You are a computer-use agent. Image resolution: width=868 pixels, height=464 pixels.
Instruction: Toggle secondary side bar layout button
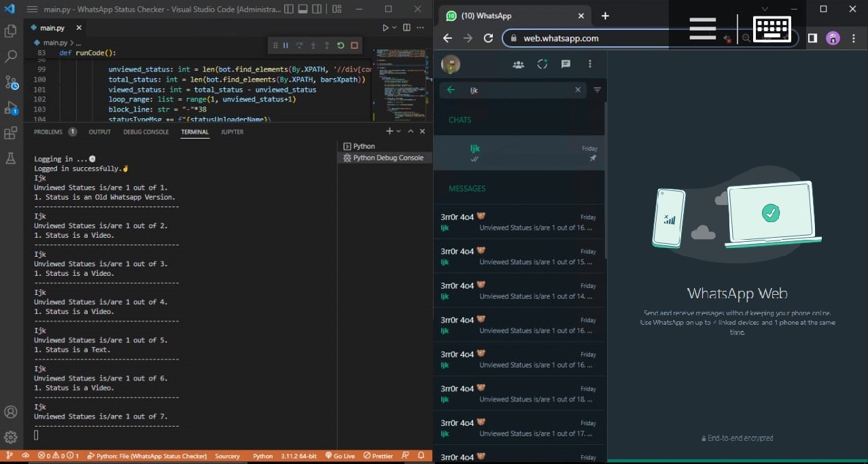[317, 10]
